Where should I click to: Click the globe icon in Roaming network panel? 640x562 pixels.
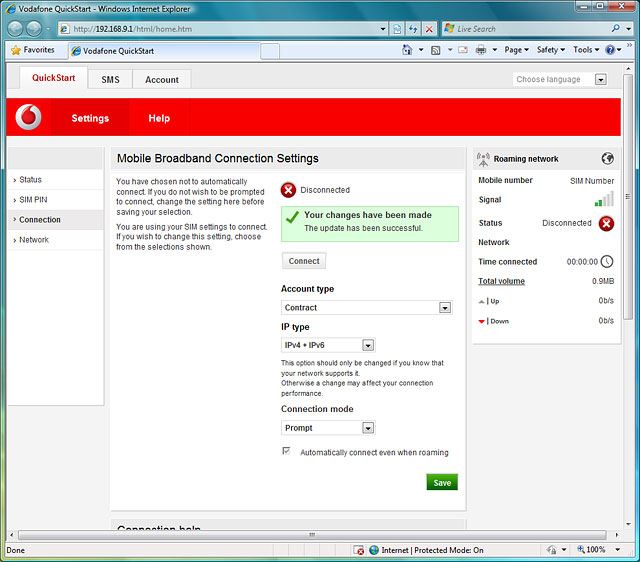pos(607,158)
